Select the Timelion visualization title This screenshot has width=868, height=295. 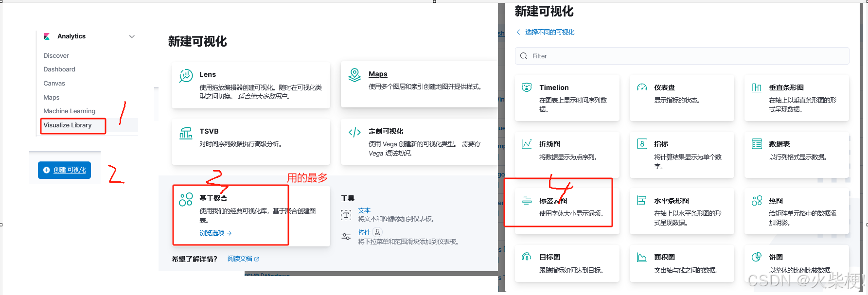pos(554,87)
